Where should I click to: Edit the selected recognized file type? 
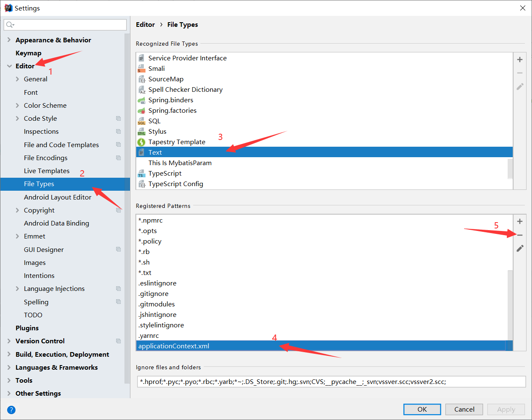(x=520, y=86)
